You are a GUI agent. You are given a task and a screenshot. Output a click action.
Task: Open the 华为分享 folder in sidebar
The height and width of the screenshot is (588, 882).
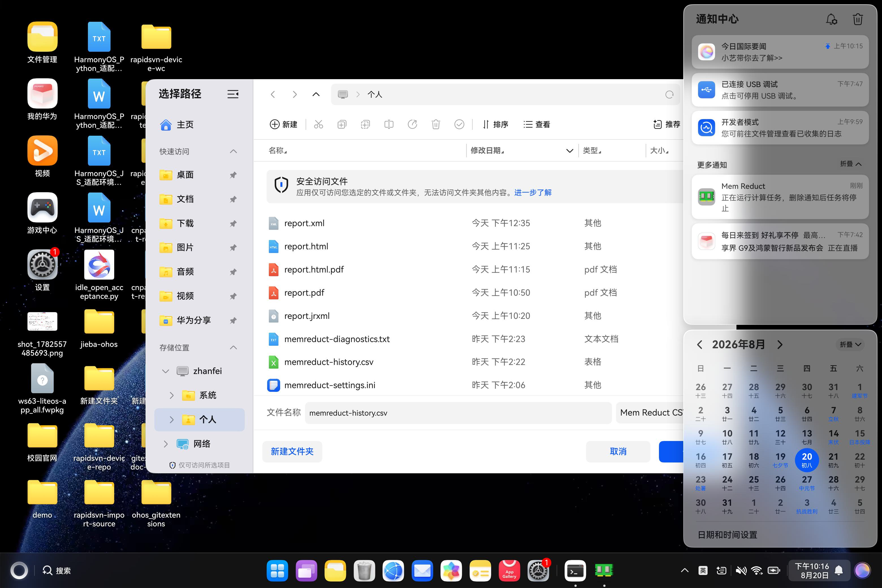point(200,320)
